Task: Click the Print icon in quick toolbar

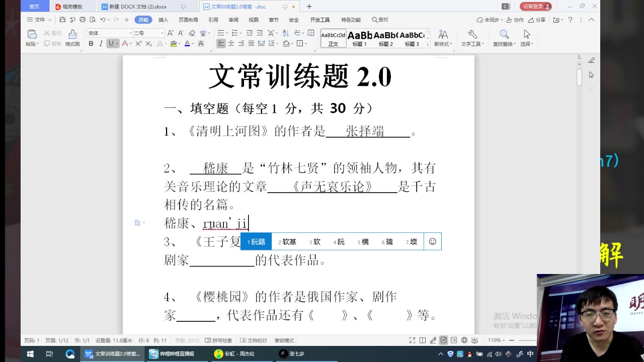Action: click(x=83, y=20)
